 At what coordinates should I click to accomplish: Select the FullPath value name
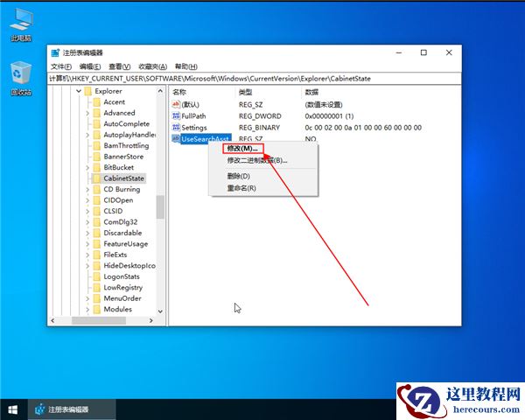tap(193, 115)
